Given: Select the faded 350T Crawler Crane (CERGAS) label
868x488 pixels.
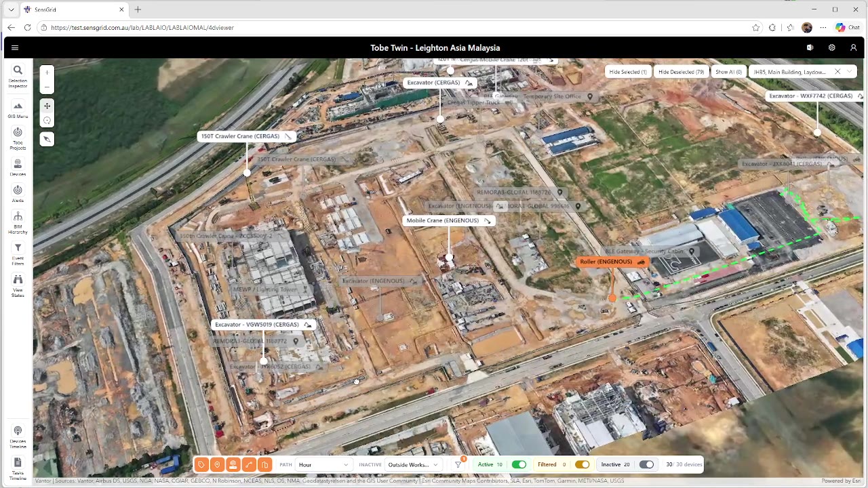Looking at the screenshot, I should click(x=302, y=159).
